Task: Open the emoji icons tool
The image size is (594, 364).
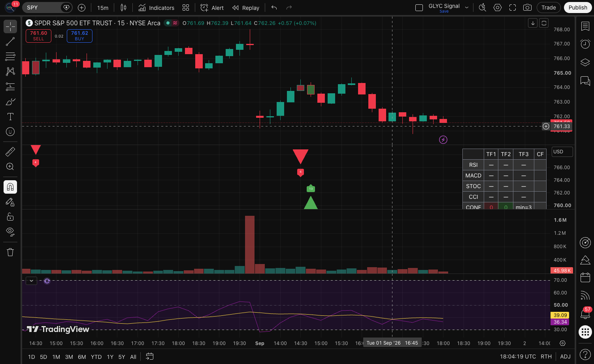Action: coord(10,132)
